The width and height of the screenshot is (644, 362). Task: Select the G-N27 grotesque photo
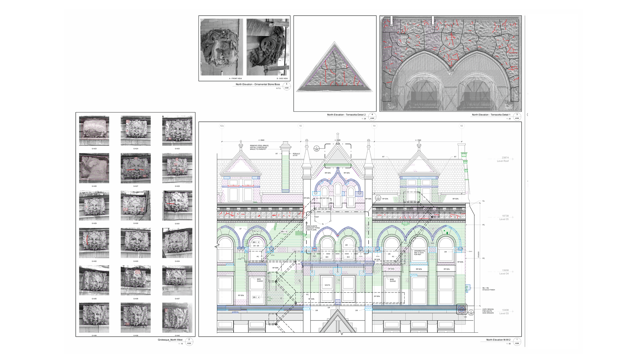pos(135,168)
